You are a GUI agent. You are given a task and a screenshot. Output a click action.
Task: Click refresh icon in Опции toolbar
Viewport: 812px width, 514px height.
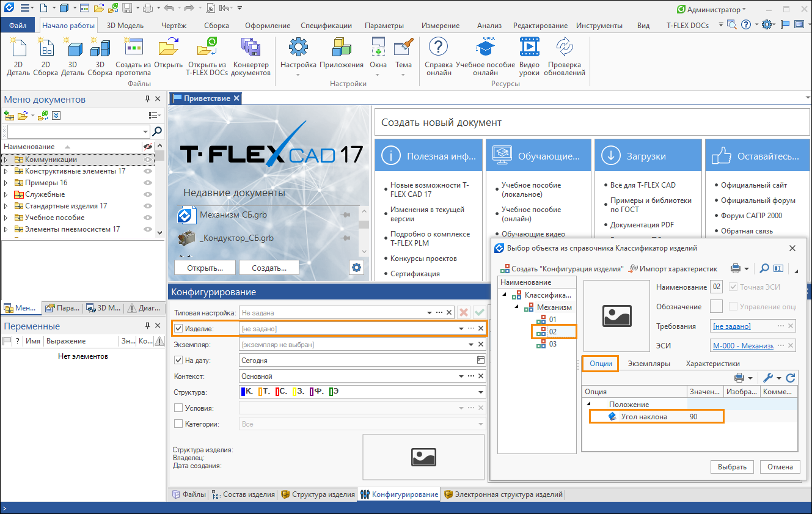pyautogui.click(x=791, y=378)
